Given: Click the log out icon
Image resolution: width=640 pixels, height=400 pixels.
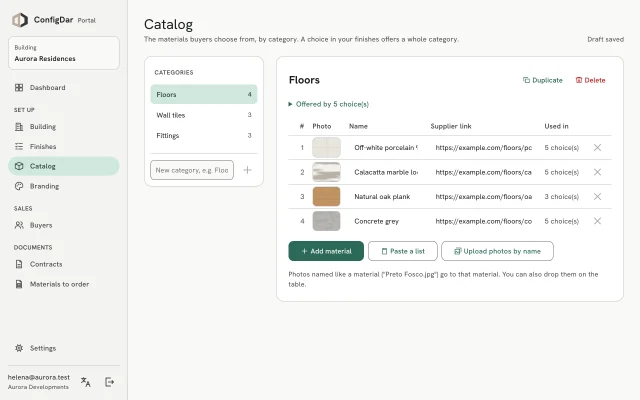Looking at the screenshot, I should pos(109,382).
